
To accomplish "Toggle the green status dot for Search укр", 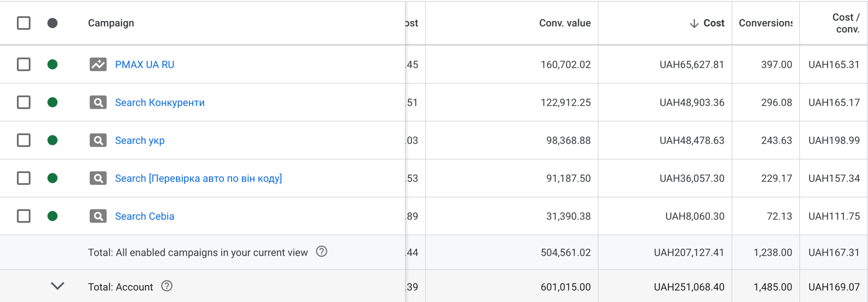I will (x=53, y=140).
